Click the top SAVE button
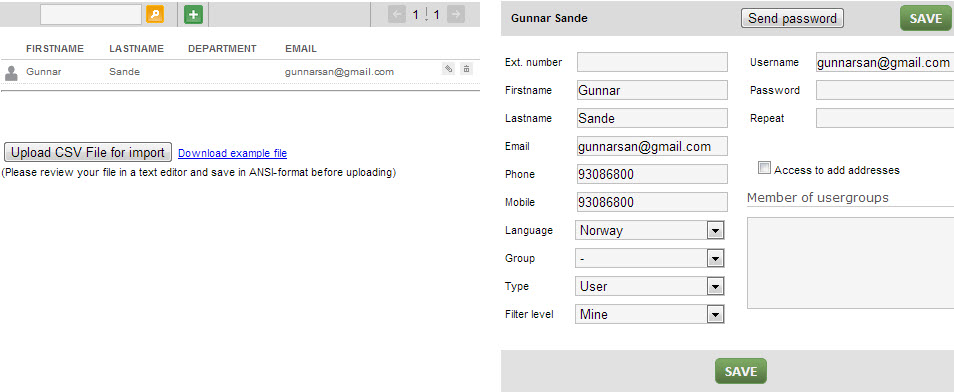954x392 pixels. click(x=925, y=18)
